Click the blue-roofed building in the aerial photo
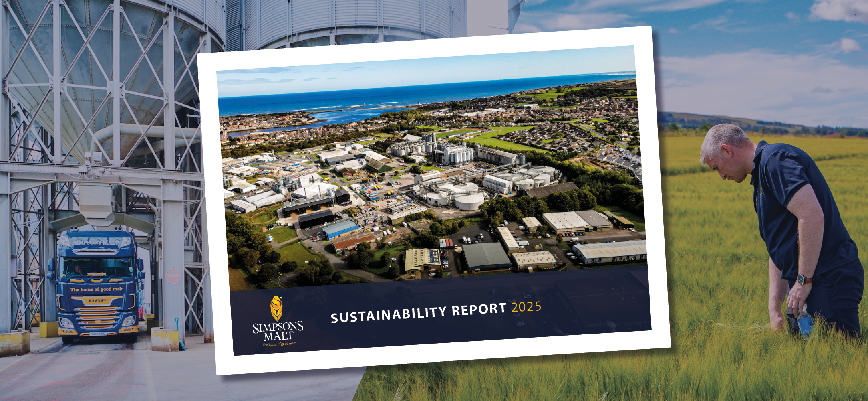Image resolution: width=868 pixels, height=401 pixels. tap(340, 229)
